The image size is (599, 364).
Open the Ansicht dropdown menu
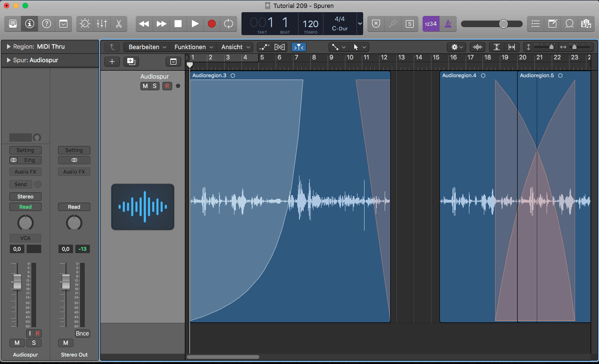tap(236, 47)
